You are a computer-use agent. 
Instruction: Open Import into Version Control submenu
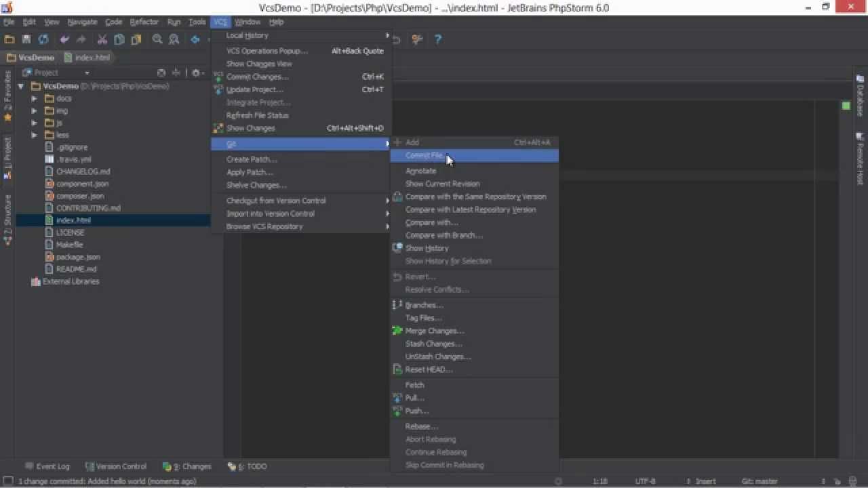click(301, 213)
